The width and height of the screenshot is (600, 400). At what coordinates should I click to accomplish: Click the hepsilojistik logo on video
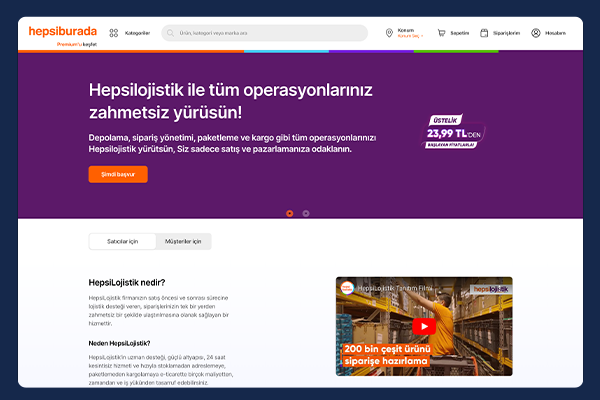(x=491, y=289)
